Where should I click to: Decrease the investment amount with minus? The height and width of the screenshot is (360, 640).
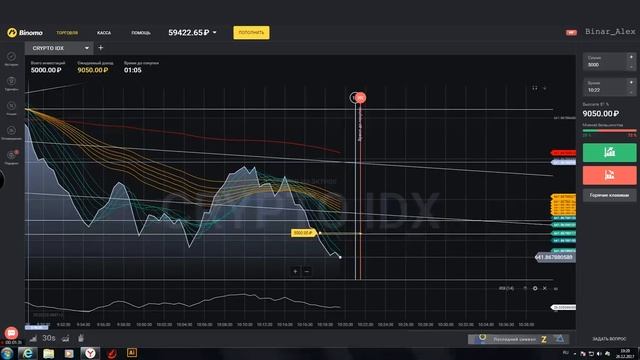point(631,67)
